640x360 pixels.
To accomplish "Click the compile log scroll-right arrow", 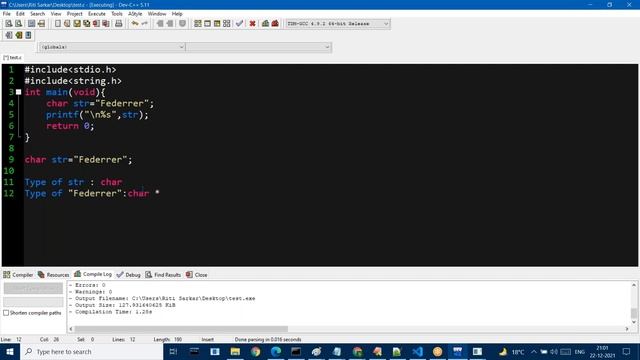I will [x=627, y=329].
